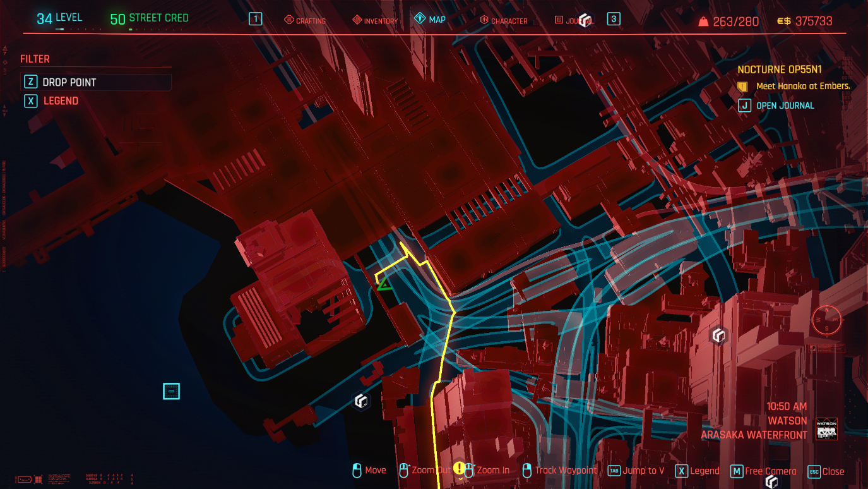The image size is (868, 489).
Task: Expand the Legend under Filter
Action: click(x=51, y=100)
